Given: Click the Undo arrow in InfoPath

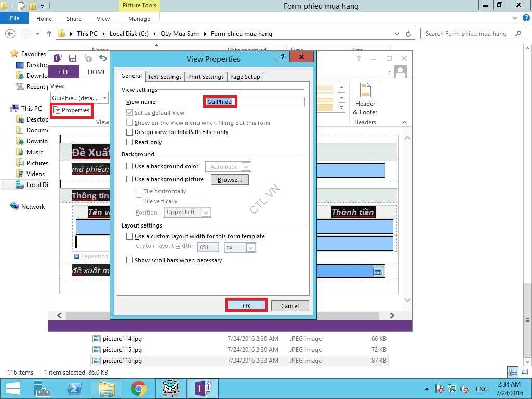Looking at the screenshot, I should 103,58.
